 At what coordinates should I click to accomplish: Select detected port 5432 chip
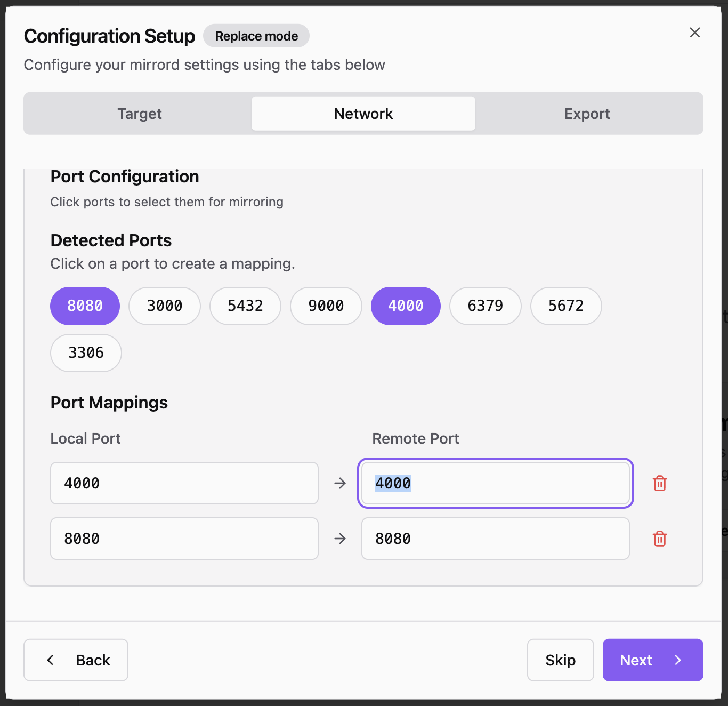point(245,306)
